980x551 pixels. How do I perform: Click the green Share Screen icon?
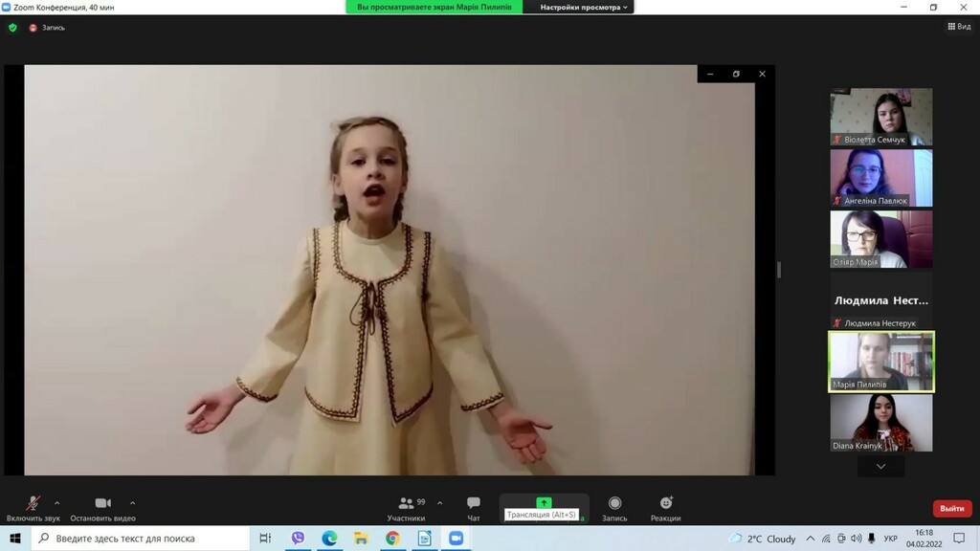(544, 503)
